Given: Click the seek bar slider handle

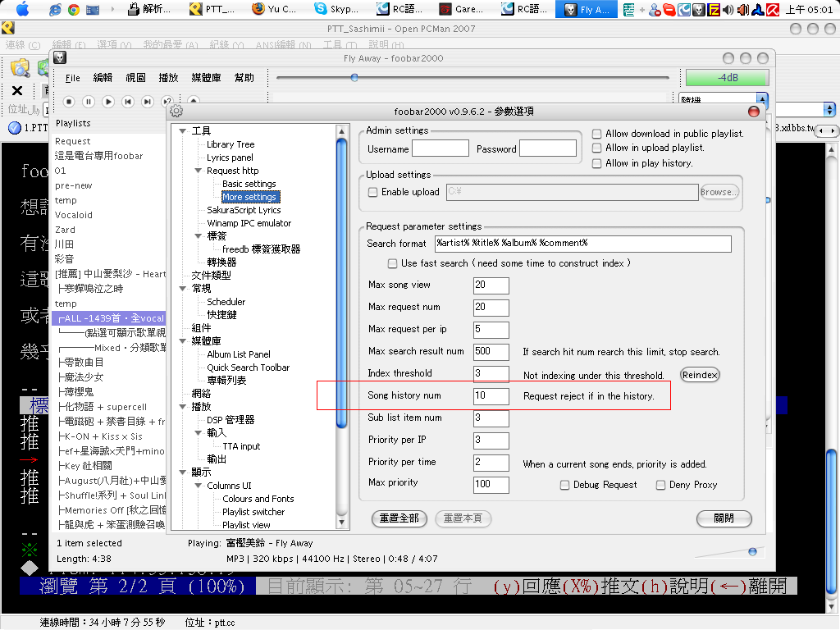Looking at the screenshot, I should [354, 78].
